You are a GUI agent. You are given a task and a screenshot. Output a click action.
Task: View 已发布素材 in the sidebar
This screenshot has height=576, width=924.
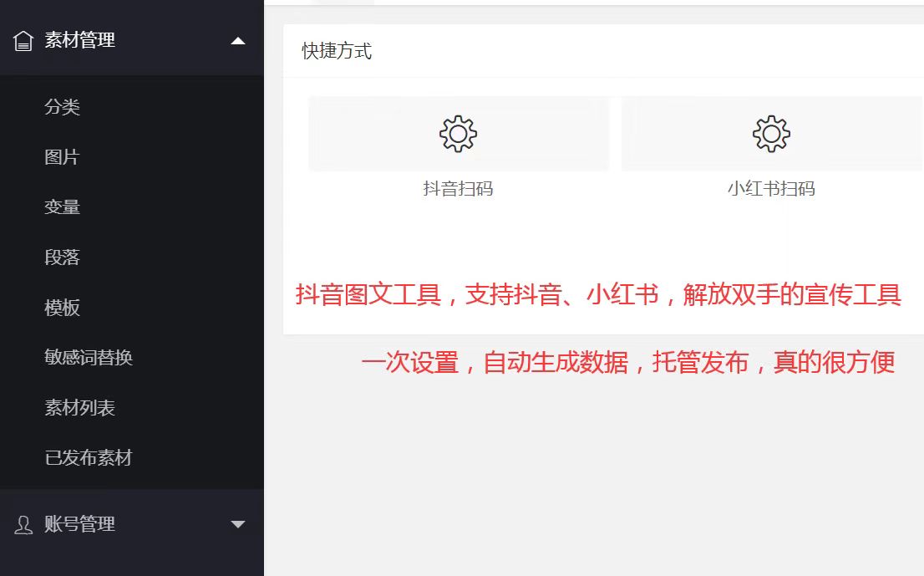(x=89, y=457)
